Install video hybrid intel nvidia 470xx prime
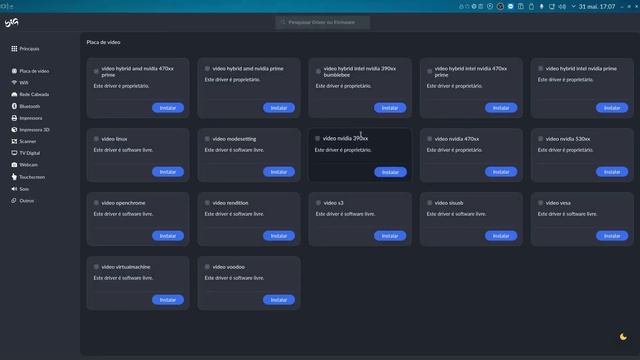The width and height of the screenshot is (640, 360). pyautogui.click(x=501, y=108)
